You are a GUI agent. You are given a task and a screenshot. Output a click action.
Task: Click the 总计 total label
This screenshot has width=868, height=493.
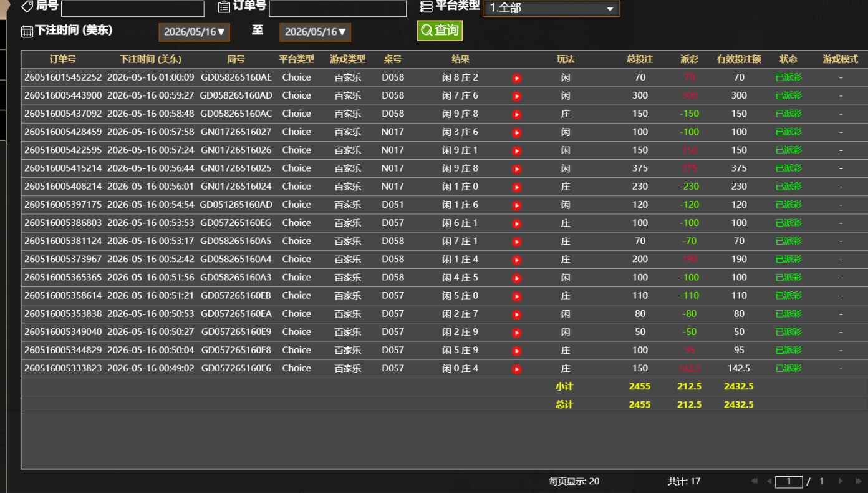tap(564, 404)
